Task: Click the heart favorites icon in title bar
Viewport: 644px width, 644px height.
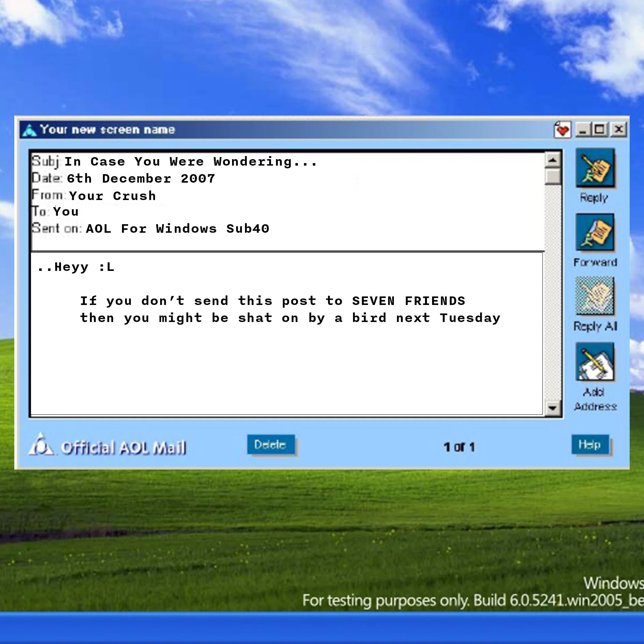Action: 562,130
